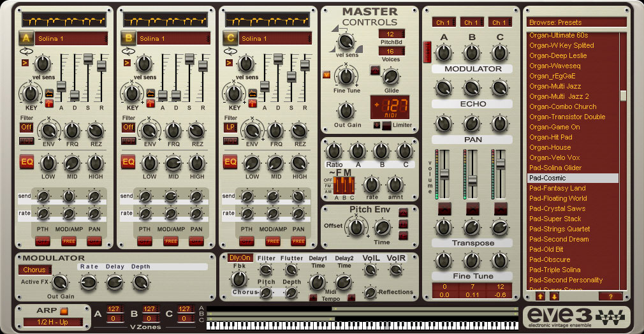The width and height of the screenshot is (644, 334).
Task: Click the red reset button beside modulator knob A
Action: 427,52
